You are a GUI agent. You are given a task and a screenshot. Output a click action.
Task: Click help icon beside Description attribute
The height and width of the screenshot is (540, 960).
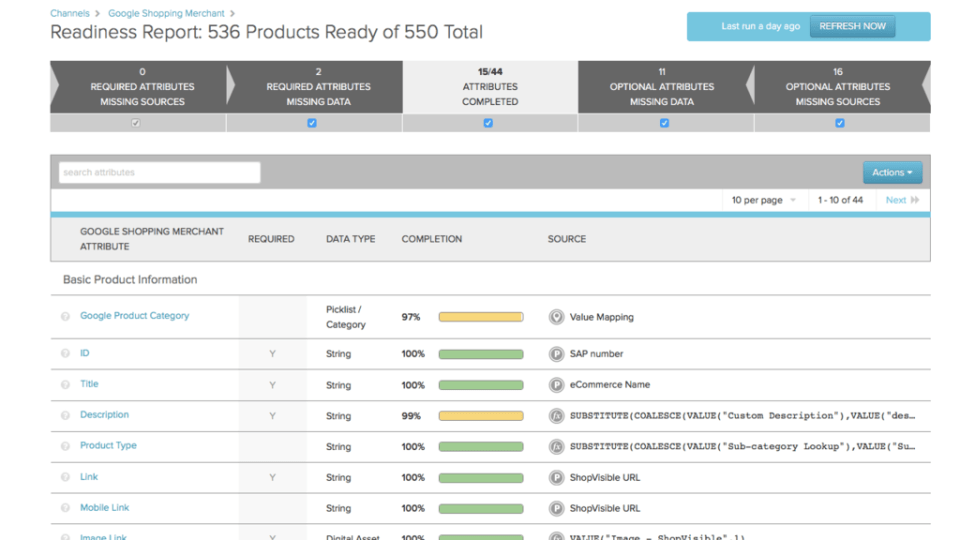66,415
